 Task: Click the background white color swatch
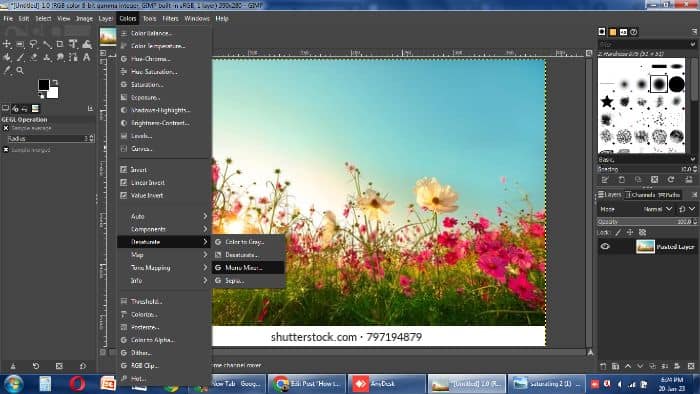54,94
